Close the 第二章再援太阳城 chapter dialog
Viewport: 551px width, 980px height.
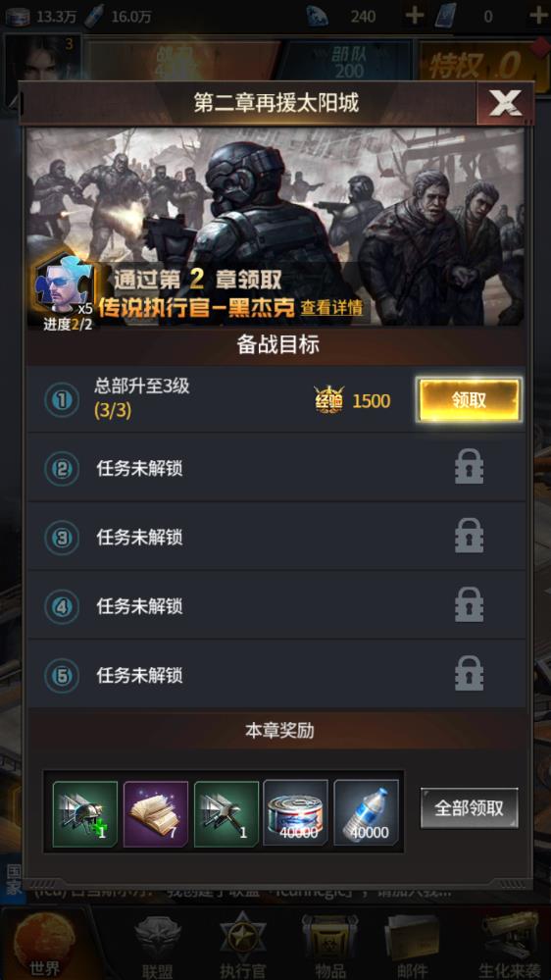click(505, 103)
